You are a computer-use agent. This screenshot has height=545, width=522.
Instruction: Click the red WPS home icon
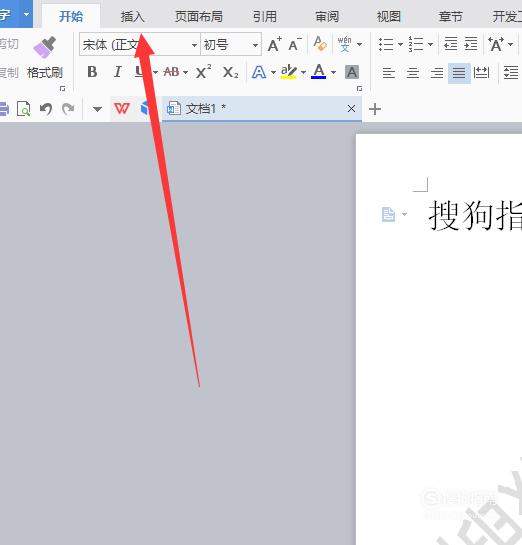tap(122, 108)
